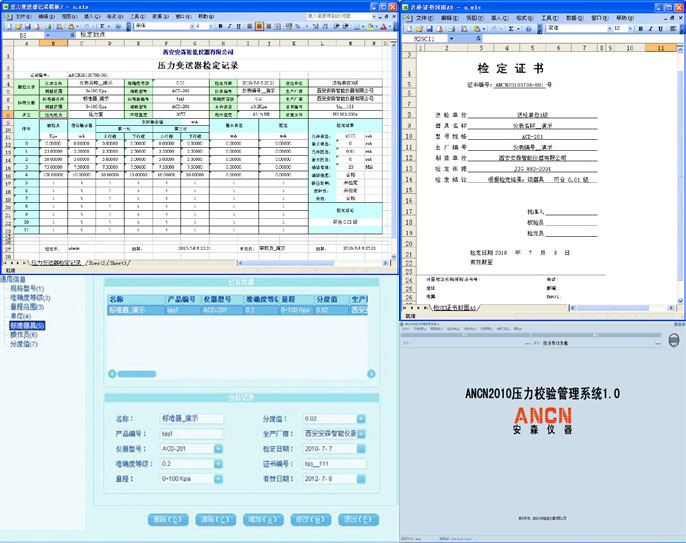The width and height of the screenshot is (686, 543).
Task: Click Underline button in left Excel window
Action: 238,27
